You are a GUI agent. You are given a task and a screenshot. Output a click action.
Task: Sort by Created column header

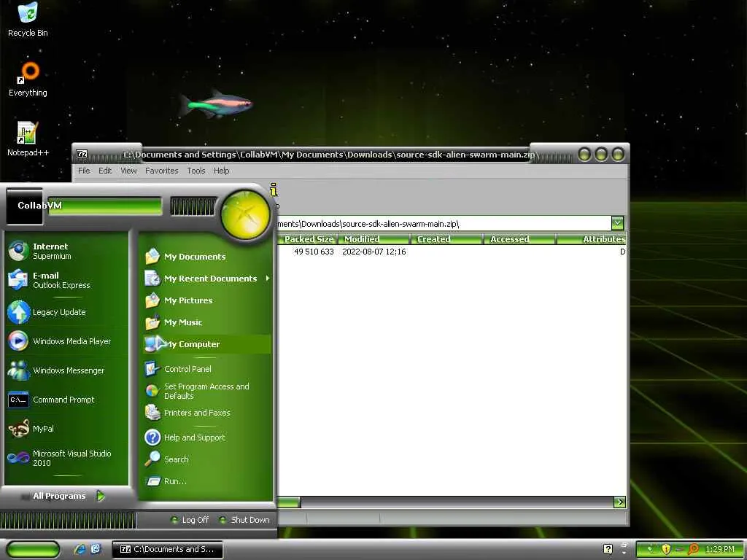(x=447, y=239)
